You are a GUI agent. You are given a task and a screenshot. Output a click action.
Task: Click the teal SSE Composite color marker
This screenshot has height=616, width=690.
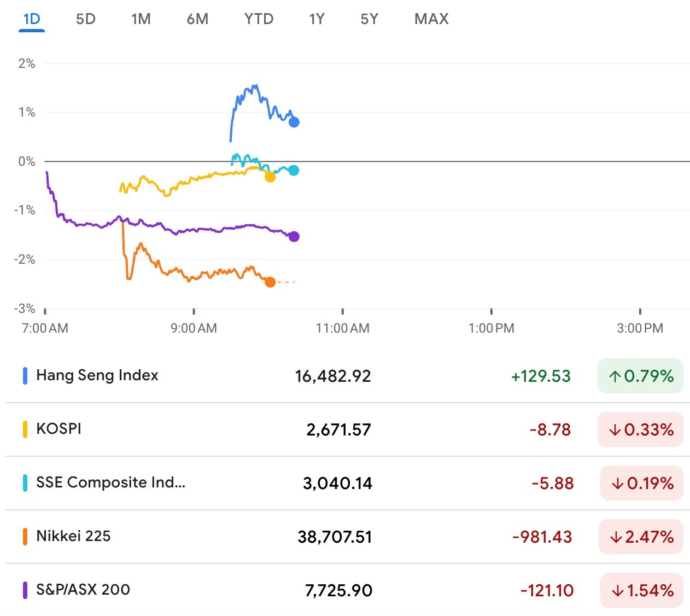point(25,483)
